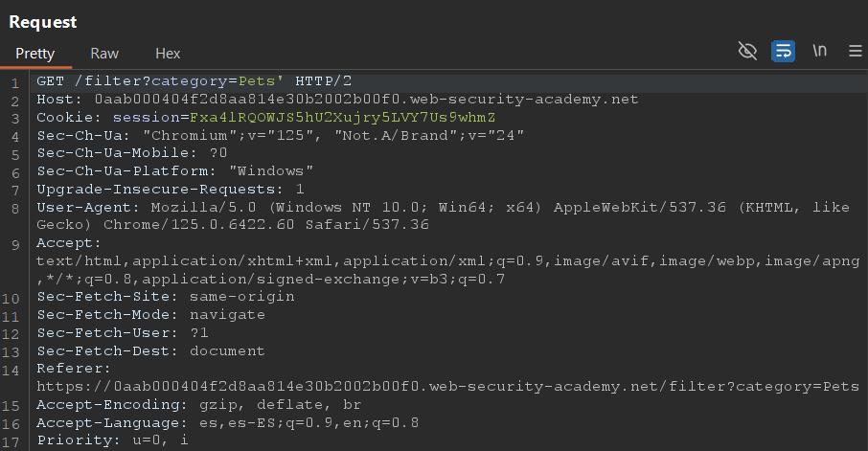
Task: Click the Accept-Language header line
Action: coord(227,423)
